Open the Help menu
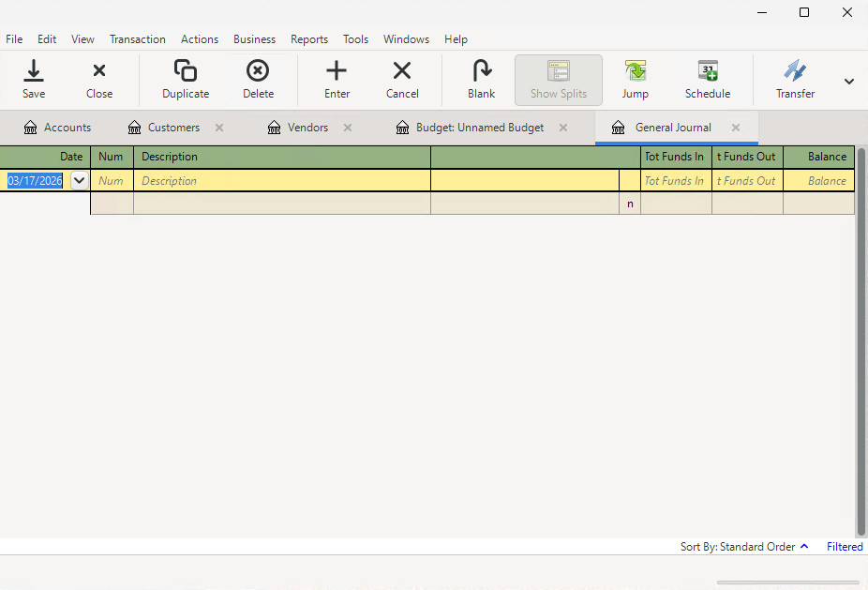The height and width of the screenshot is (590, 868). click(456, 39)
